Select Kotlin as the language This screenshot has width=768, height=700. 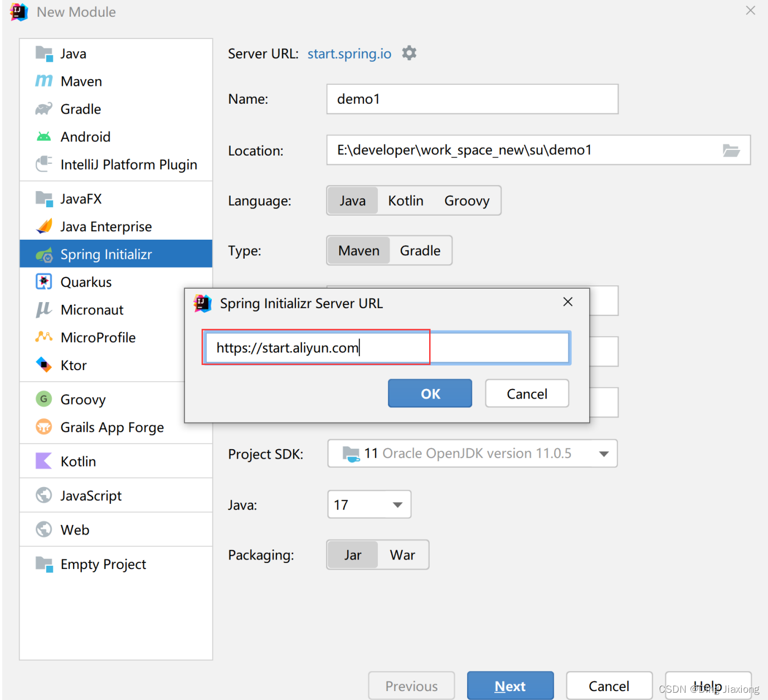pyautogui.click(x=406, y=201)
